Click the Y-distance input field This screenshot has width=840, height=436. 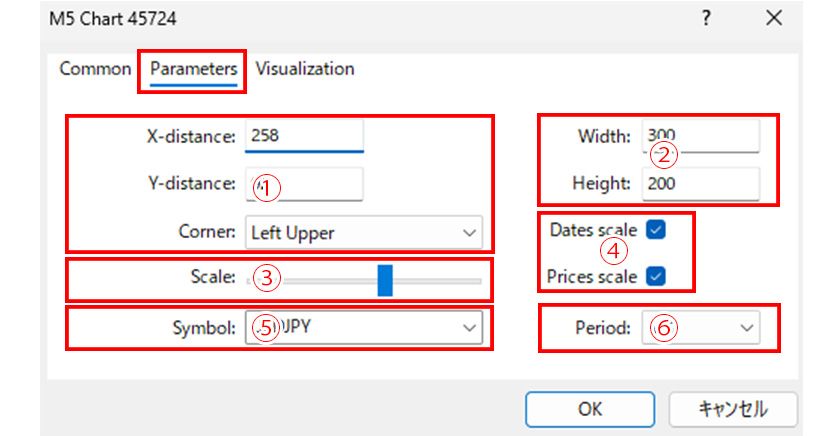point(304,184)
